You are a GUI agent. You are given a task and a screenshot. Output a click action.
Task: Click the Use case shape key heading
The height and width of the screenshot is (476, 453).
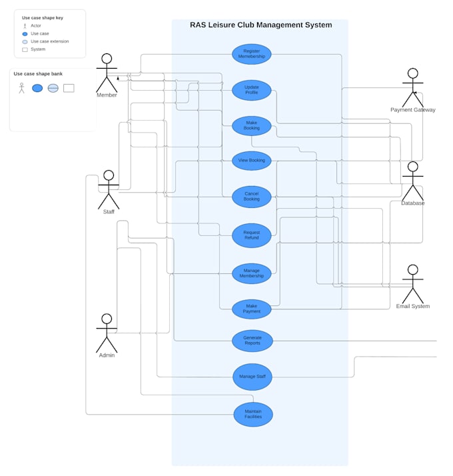point(43,18)
